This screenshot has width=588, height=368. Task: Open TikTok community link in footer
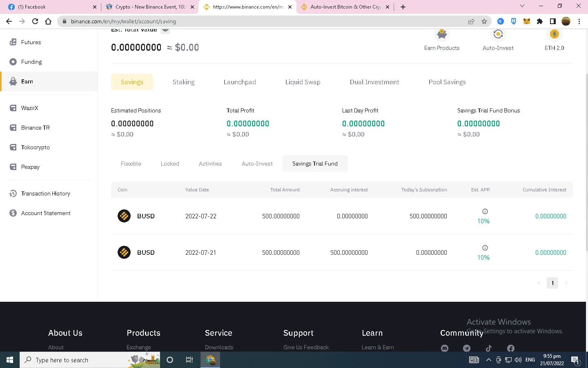(489, 348)
